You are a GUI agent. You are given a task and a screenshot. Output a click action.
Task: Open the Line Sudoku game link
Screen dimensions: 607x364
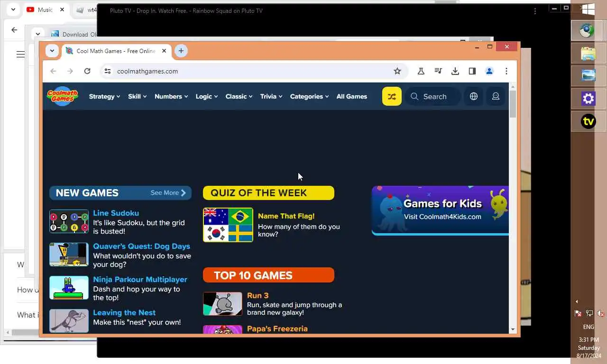pos(116,213)
